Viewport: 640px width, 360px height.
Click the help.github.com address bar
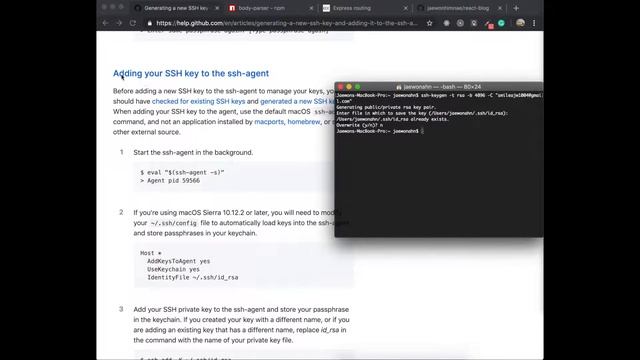[287, 23]
